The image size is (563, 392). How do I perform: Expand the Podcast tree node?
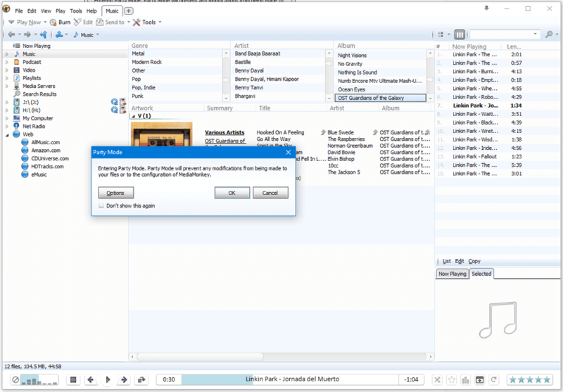6,62
